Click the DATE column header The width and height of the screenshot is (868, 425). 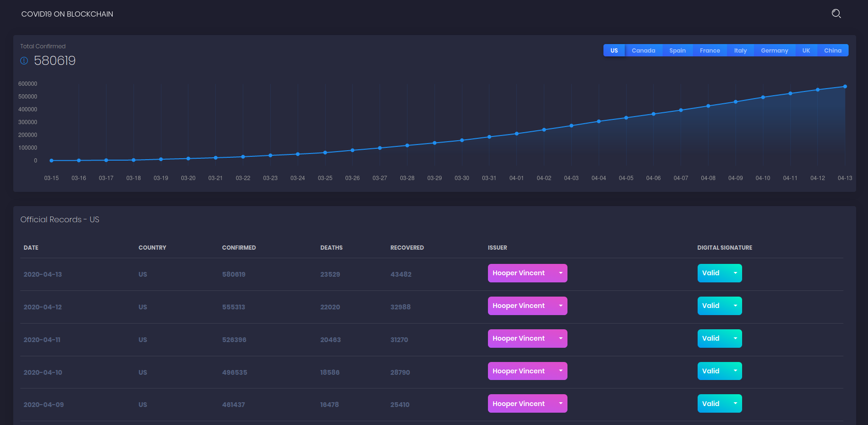click(x=31, y=248)
